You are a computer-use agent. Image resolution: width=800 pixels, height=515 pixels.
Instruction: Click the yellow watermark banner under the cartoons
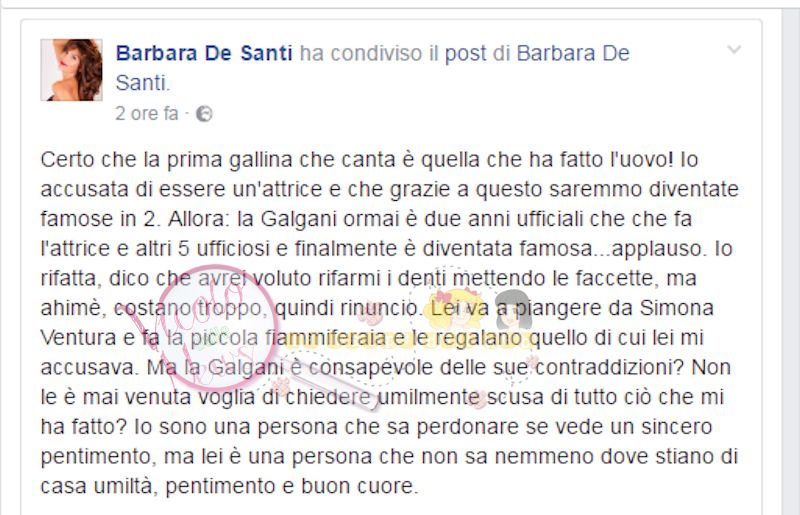408,340
